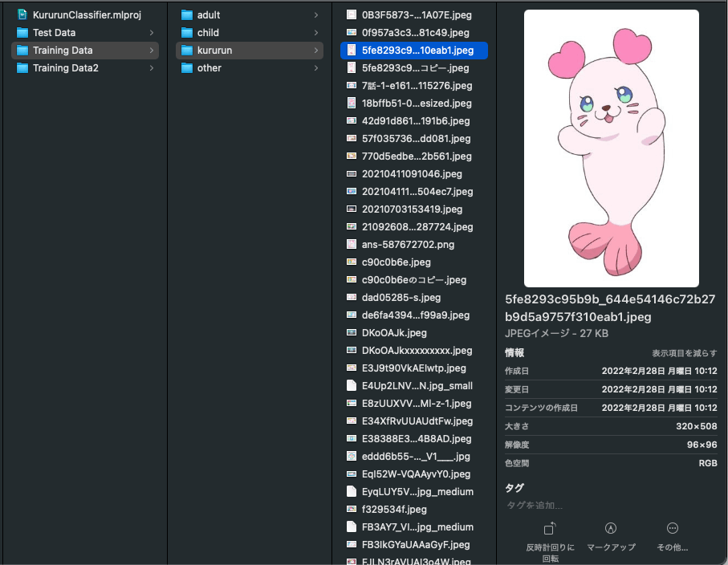Click thumbnail icon of 5fe8293c9...コピー.jpeg
Viewport: 728px width, 565px height.
click(352, 67)
